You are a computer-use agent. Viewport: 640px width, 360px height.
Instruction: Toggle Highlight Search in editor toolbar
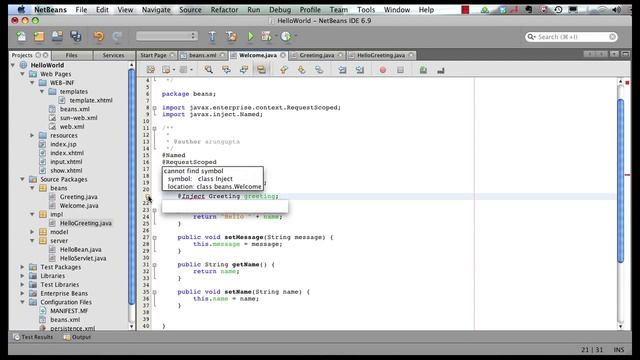tap(261, 70)
